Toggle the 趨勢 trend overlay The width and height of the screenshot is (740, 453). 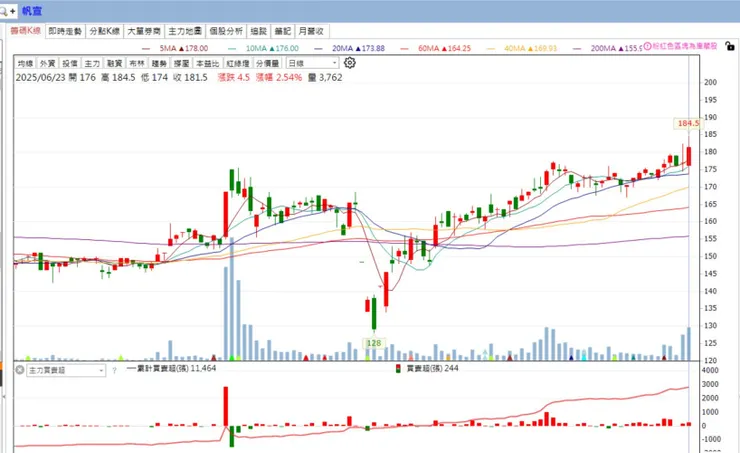pos(160,63)
